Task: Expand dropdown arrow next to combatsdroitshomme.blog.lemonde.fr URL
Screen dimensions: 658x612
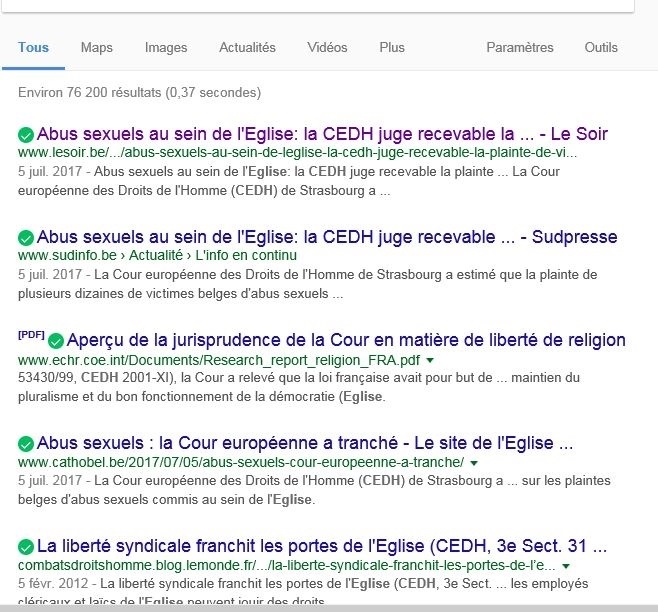Action: tap(566, 566)
